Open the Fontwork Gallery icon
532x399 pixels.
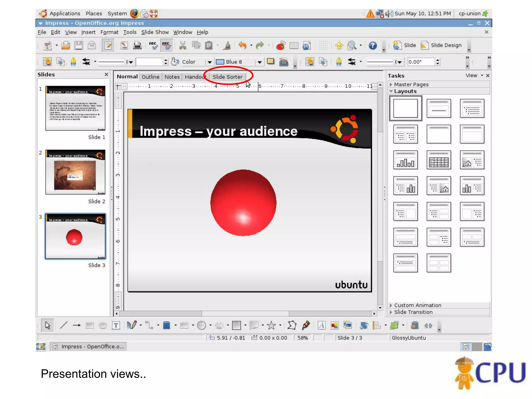click(x=322, y=325)
